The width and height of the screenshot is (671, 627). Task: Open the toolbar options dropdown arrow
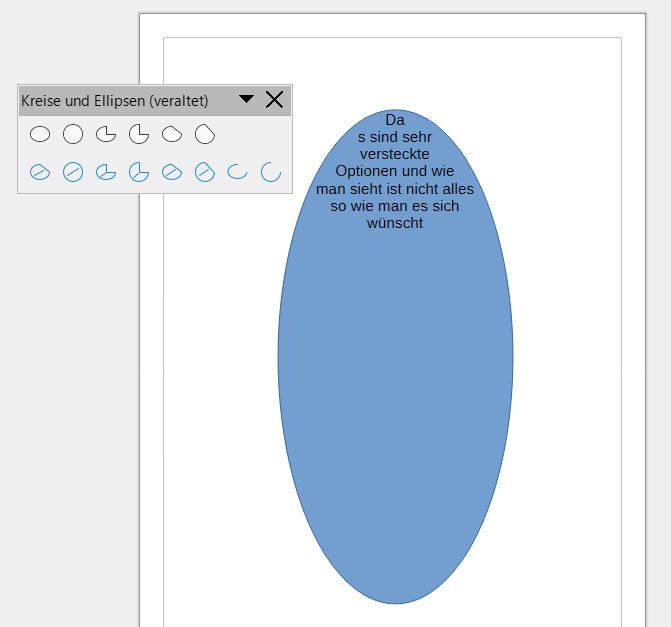[246, 99]
